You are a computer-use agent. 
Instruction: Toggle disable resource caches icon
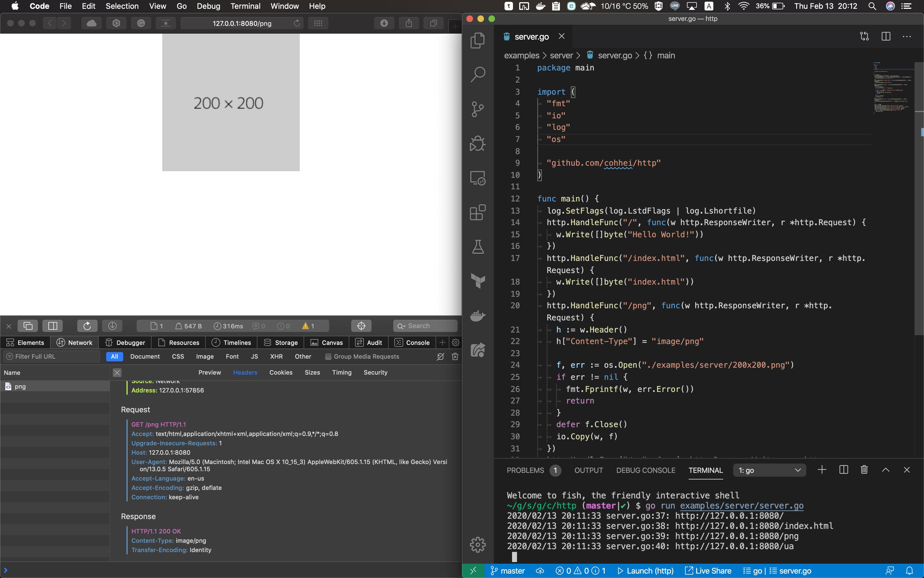pos(440,356)
